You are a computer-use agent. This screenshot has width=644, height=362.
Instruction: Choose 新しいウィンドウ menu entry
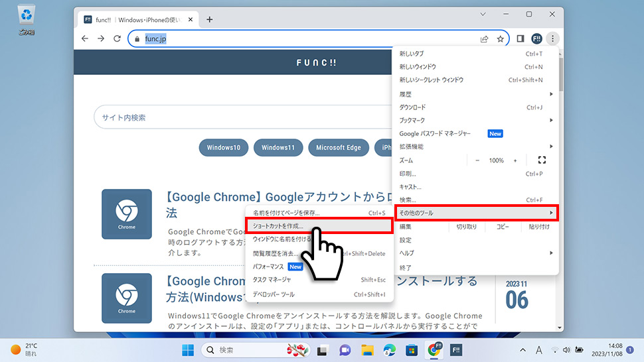pos(475,67)
